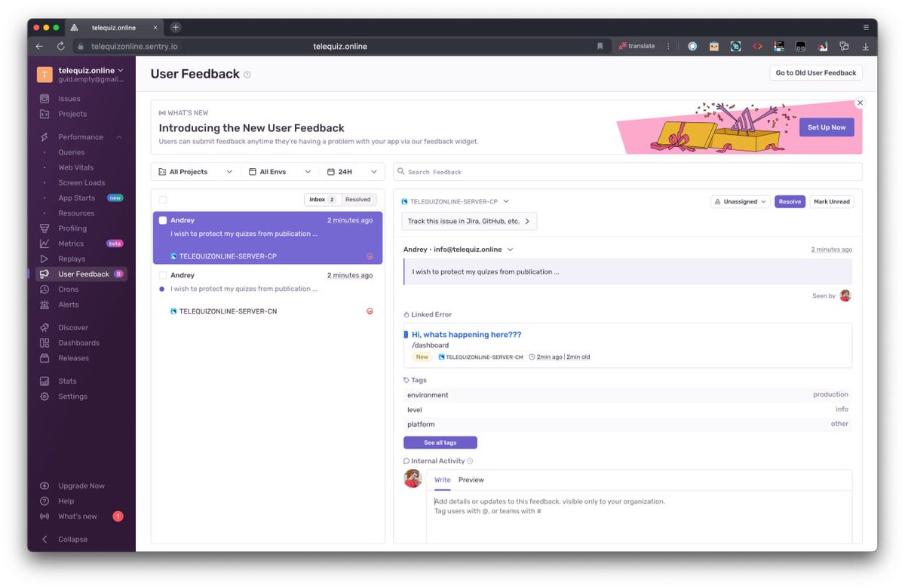The image size is (905, 588).
Task: Open the Help menu in the sidebar
Action: (x=66, y=501)
